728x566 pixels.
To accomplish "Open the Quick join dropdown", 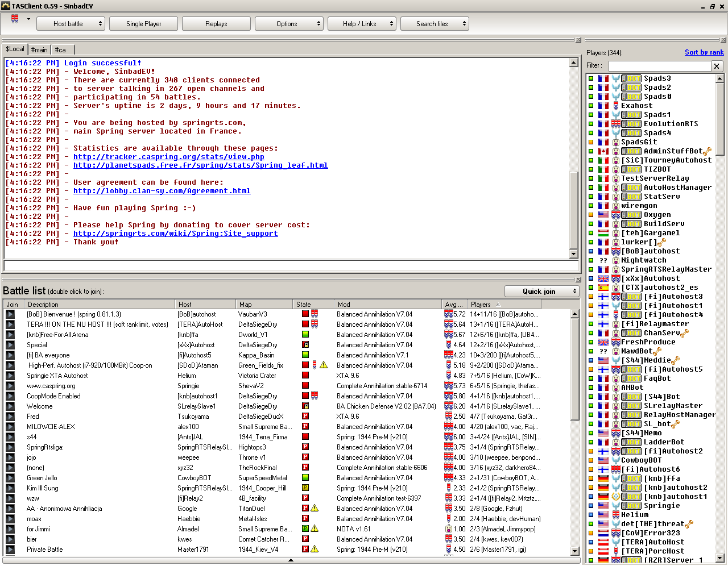I will point(543,292).
